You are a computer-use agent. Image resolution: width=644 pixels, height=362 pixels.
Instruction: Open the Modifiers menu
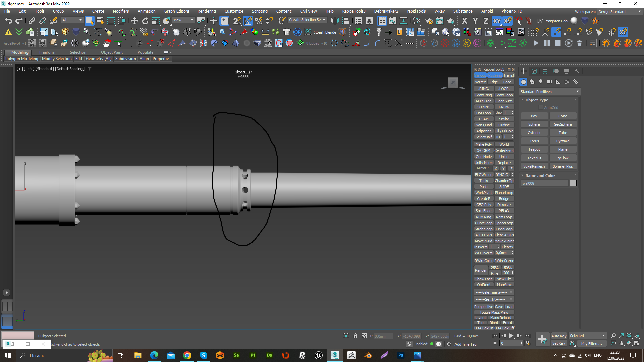click(x=121, y=11)
